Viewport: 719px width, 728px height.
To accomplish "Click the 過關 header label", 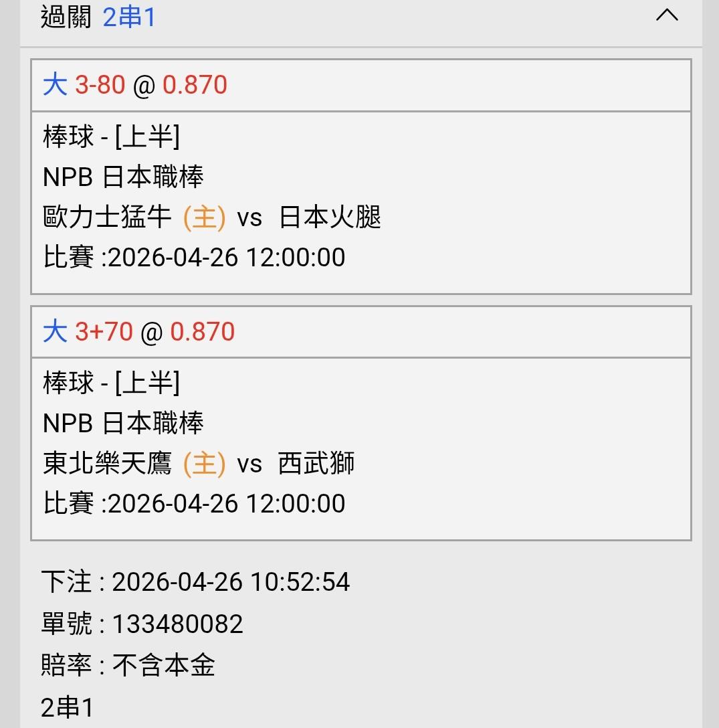I will pos(66,17).
